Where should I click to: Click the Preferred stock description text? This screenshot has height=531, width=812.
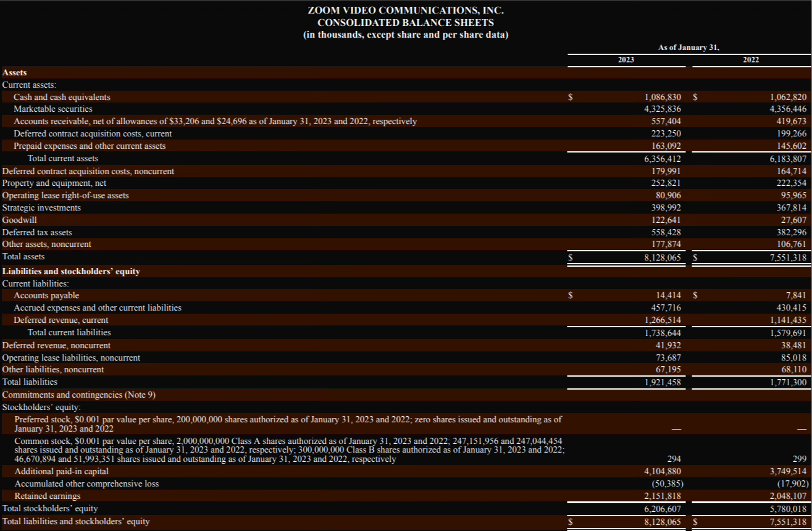288,424
